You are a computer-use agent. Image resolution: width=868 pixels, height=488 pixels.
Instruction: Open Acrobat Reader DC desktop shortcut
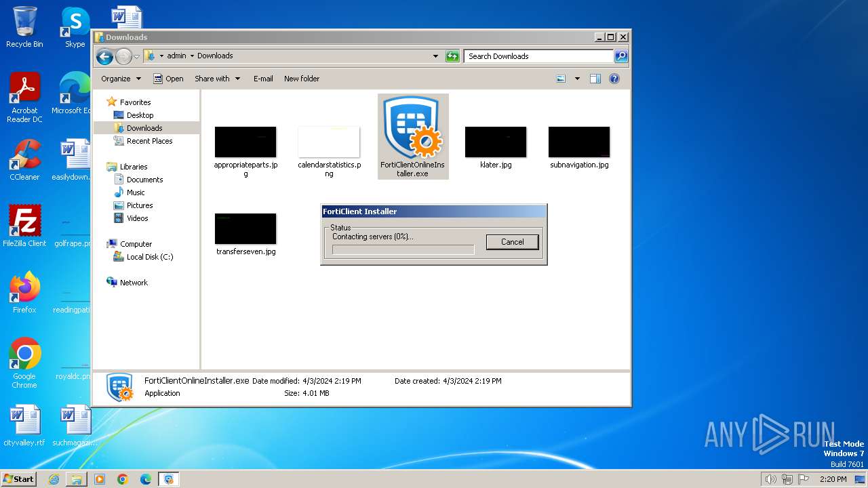(24, 98)
